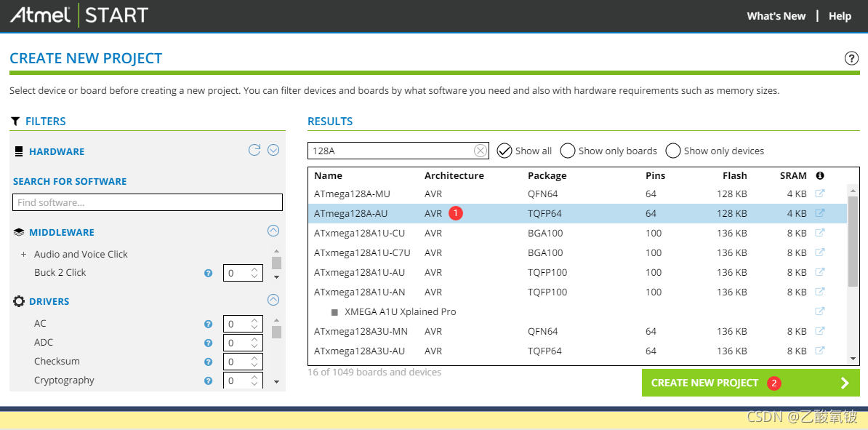Image resolution: width=868 pixels, height=430 pixels.
Task: Collapse the MIDDLEWARE section
Action: [273, 231]
